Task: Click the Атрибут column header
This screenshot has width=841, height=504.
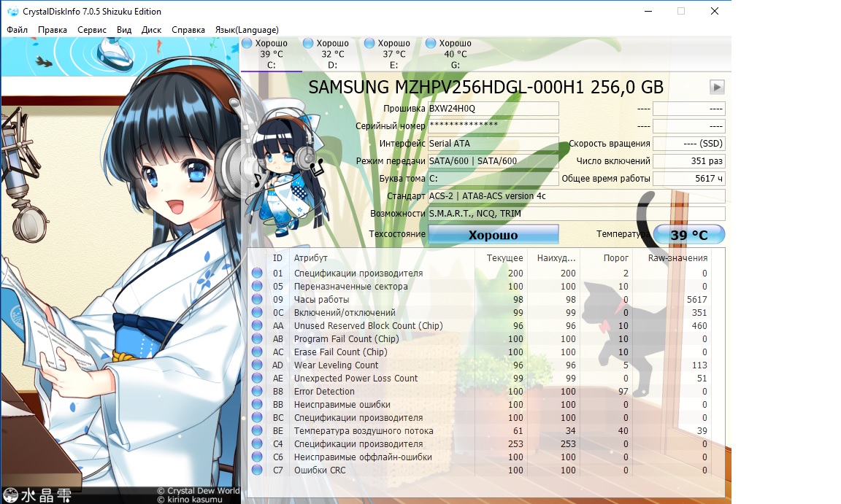Action: tap(382, 257)
